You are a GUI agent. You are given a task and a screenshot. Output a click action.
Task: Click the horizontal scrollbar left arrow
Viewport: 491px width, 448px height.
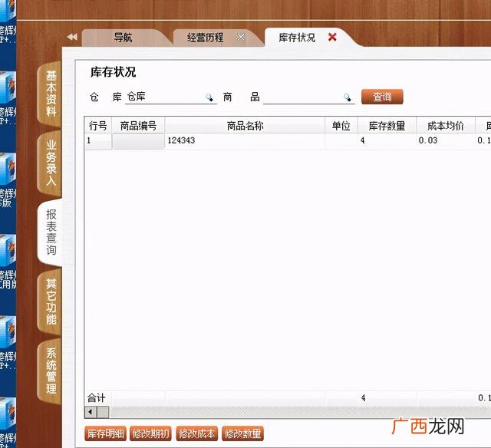tap(91, 412)
